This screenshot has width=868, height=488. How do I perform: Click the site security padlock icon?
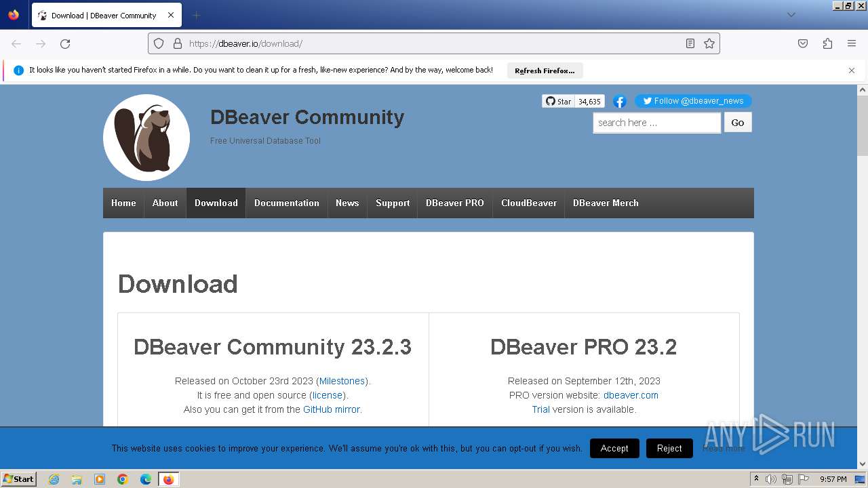178,43
